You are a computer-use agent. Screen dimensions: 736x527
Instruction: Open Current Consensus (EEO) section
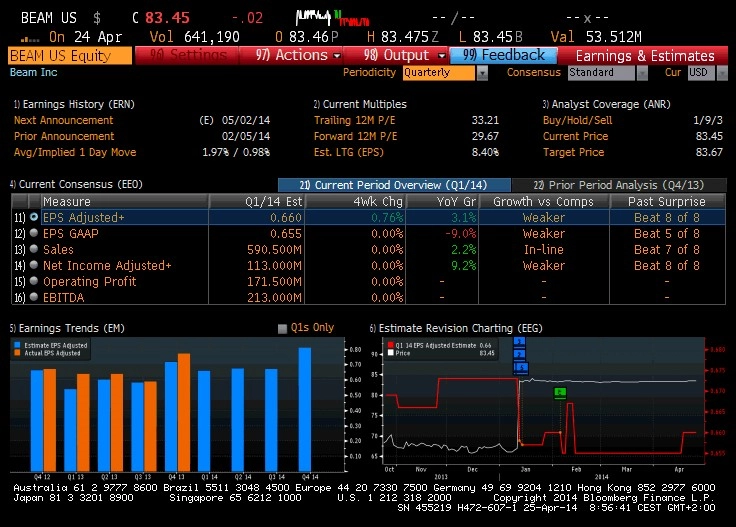click(x=76, y=184)
